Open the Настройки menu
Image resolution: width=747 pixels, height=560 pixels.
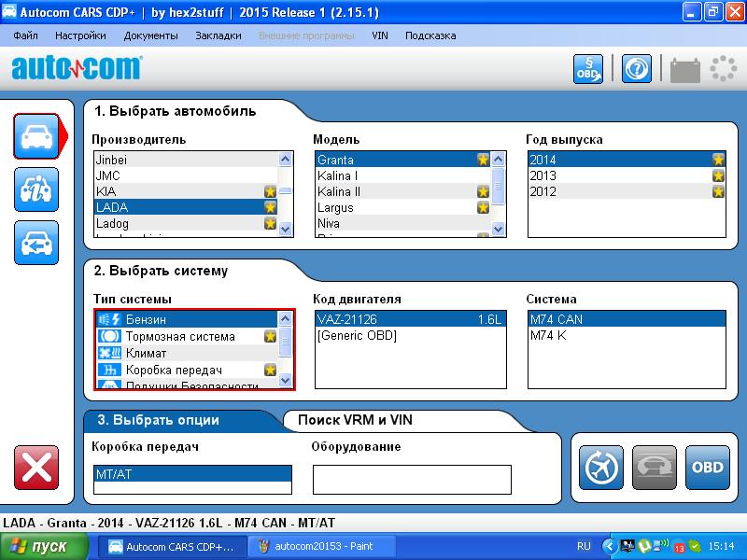tap(80, 35)
